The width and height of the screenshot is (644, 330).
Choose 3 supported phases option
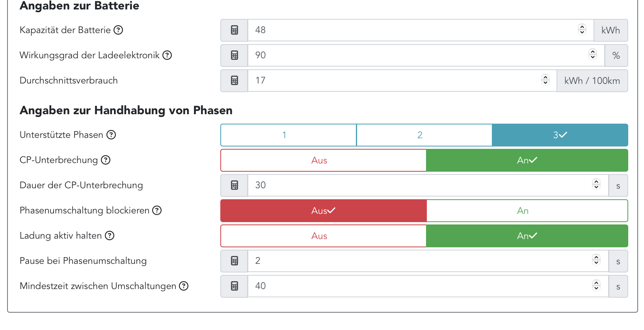(x=560, y=135)
